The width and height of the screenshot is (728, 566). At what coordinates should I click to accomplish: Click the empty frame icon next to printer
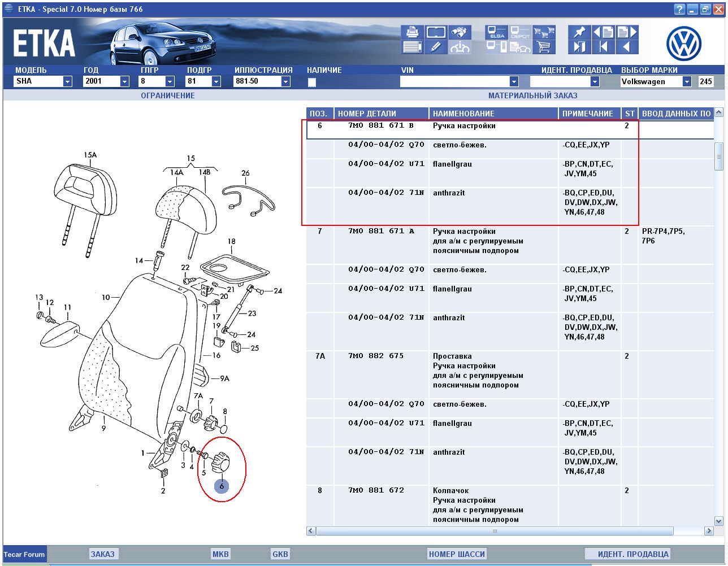tap(436, 32)
